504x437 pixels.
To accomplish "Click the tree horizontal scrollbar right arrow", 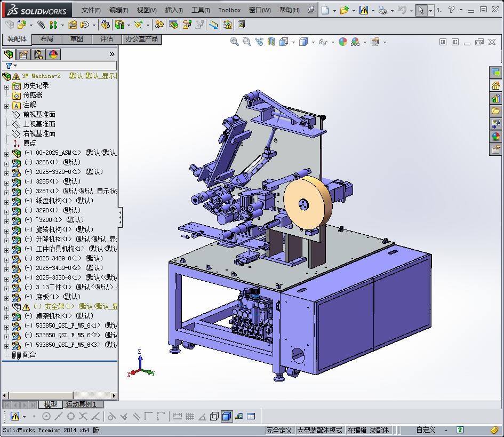I will point(114,395).
